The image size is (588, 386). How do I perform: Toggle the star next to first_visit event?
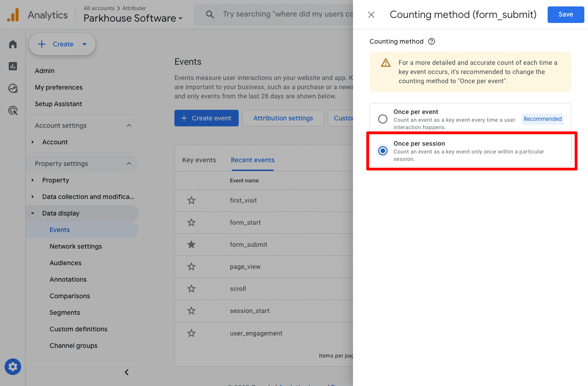click(x=191, y=200)
